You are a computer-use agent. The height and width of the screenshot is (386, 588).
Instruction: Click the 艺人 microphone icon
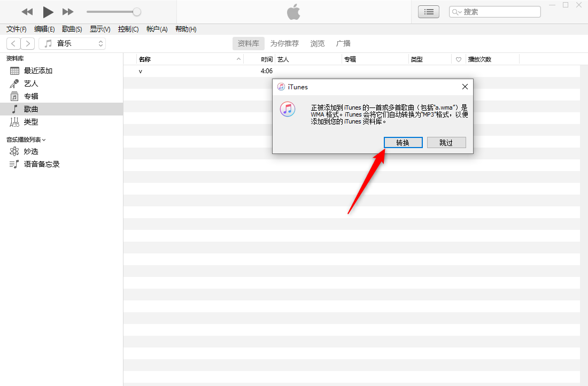(14, 83)
